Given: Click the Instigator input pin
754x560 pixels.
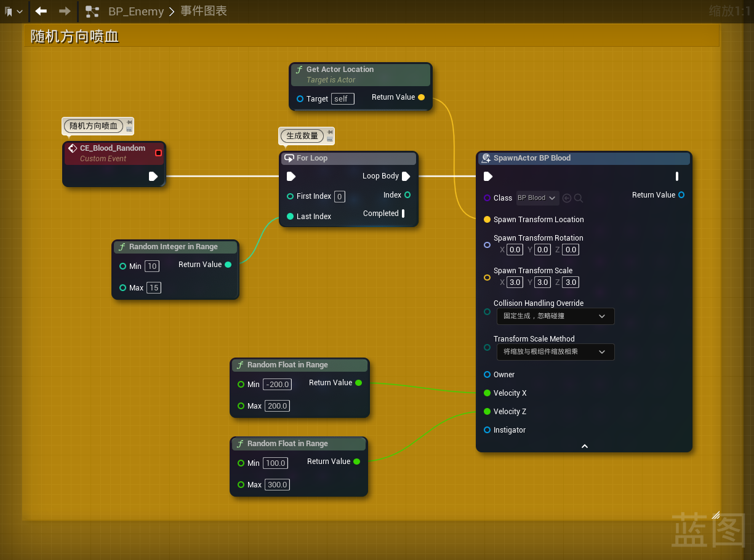Looking at the screenshot, I should 487,430.
